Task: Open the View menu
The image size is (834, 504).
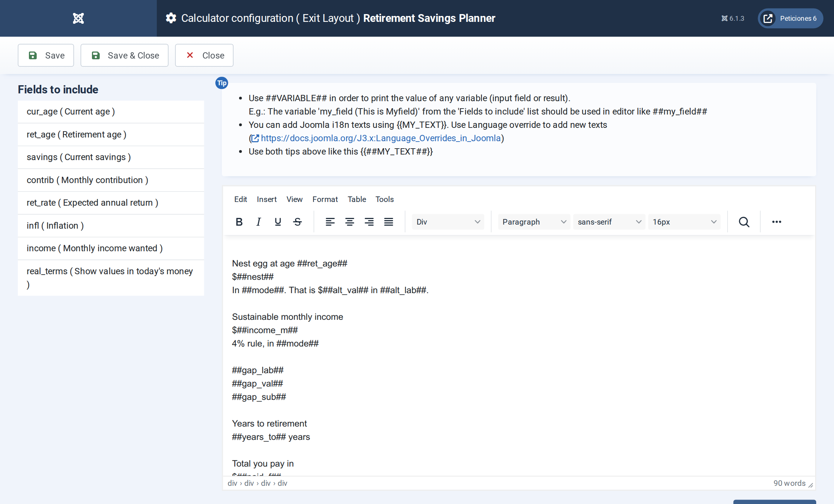Action: [294, 199]
